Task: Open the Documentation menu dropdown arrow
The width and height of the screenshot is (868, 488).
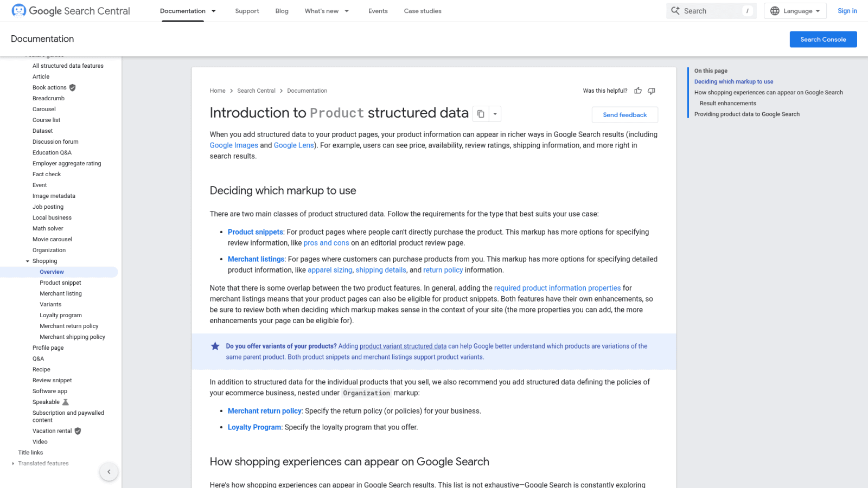Action: [214, 11]
